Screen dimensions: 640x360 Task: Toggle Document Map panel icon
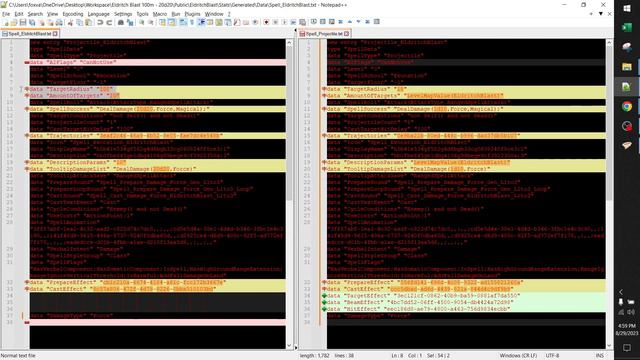(219, 22)
